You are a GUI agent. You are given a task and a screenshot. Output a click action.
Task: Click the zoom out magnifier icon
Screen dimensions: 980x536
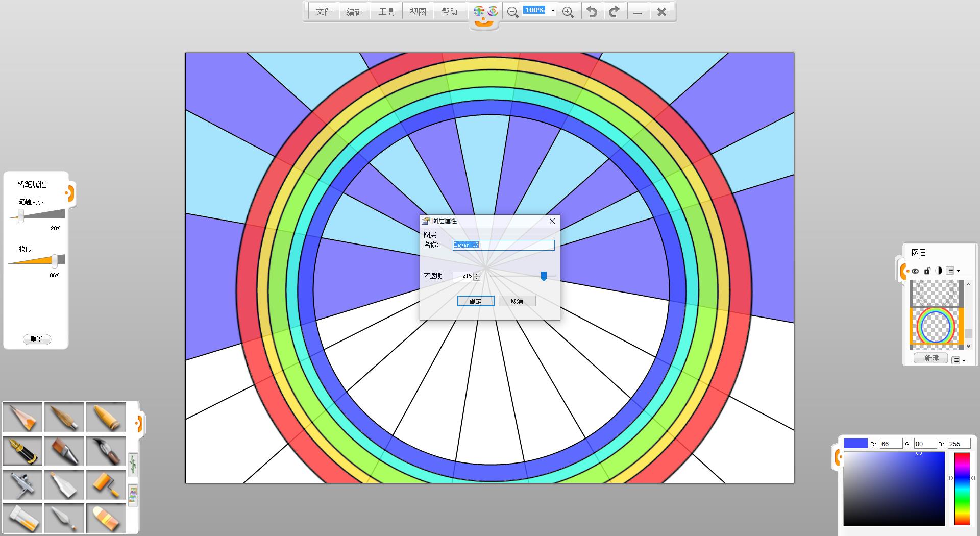point(512,12)
